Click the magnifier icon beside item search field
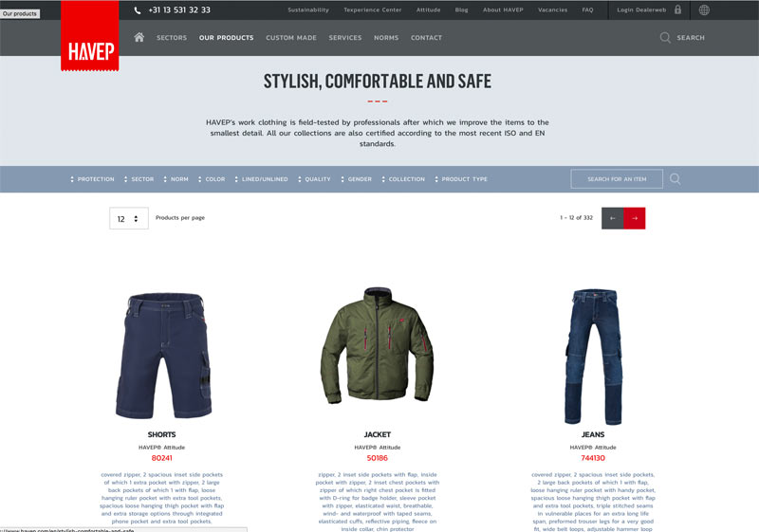759x532 pixels. coord(676,179)
